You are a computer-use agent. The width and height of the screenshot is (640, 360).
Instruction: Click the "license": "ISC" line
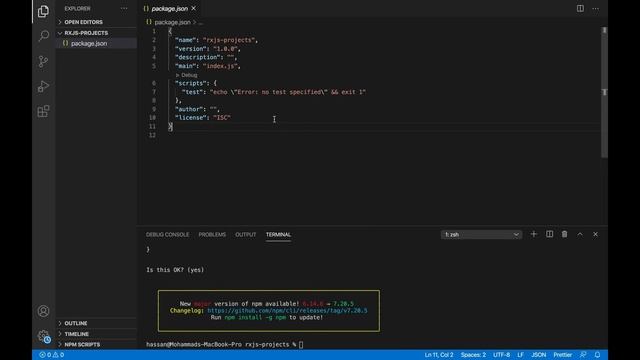coord(203,118)
